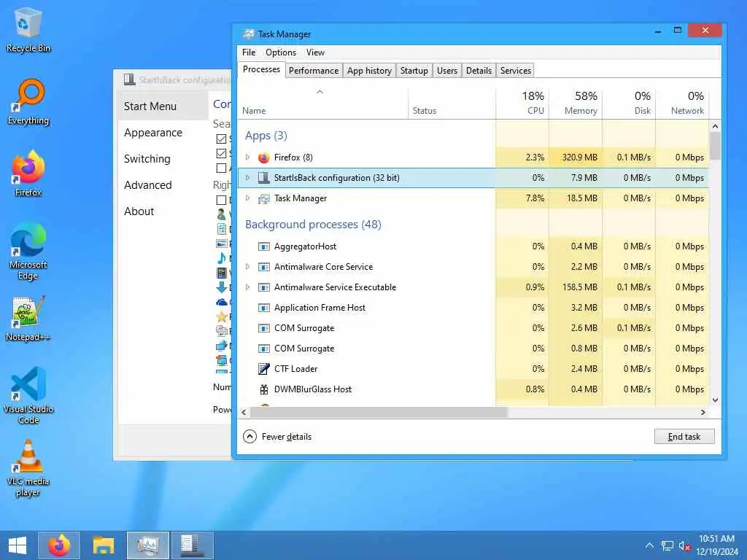Select the first COM Surrogate row with 2.6 MB
This screenshot has width=747, height=560.
473,328
